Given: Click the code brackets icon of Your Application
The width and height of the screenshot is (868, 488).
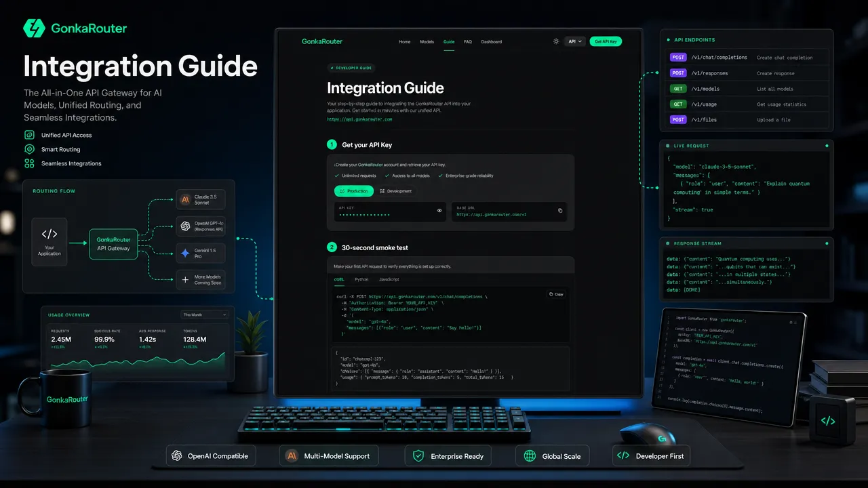Looking at the screenshot, I should (x=50, y=235).
